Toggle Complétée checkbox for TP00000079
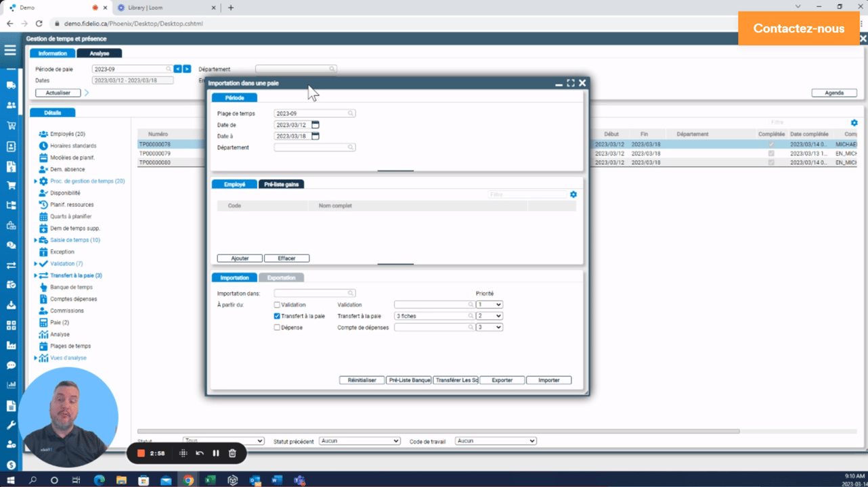This screenshot has width=868, height=487. [x=771, y=154]
